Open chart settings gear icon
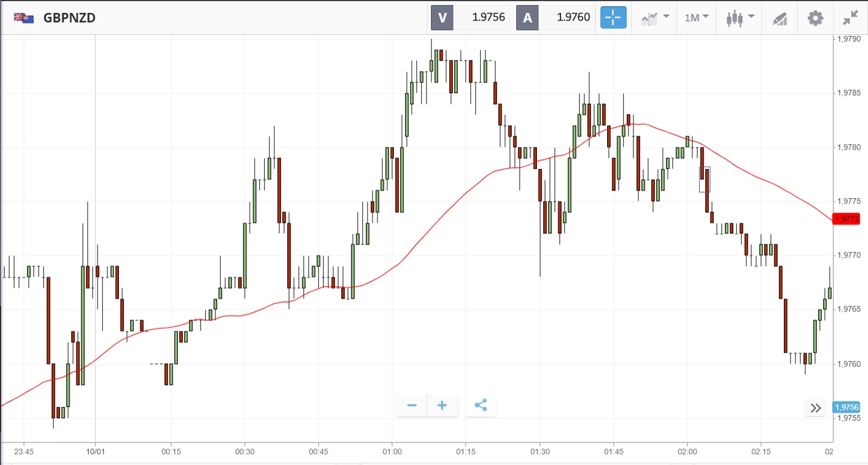This screenshot has width=868, height=465. 815,18
